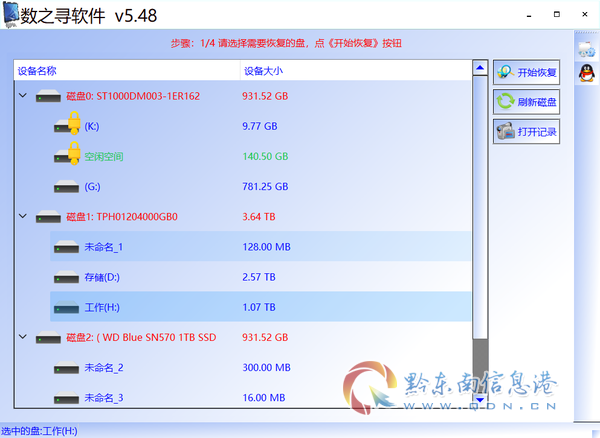Collapse the 磁盘0 ST1000DM003 tree node

tap(23, 95)
